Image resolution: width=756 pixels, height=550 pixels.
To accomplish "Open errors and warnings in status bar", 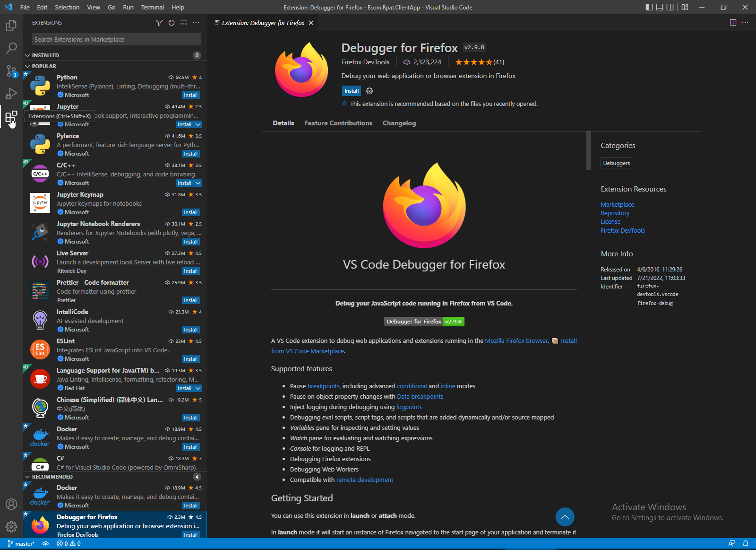I will [x=69, y=544].
